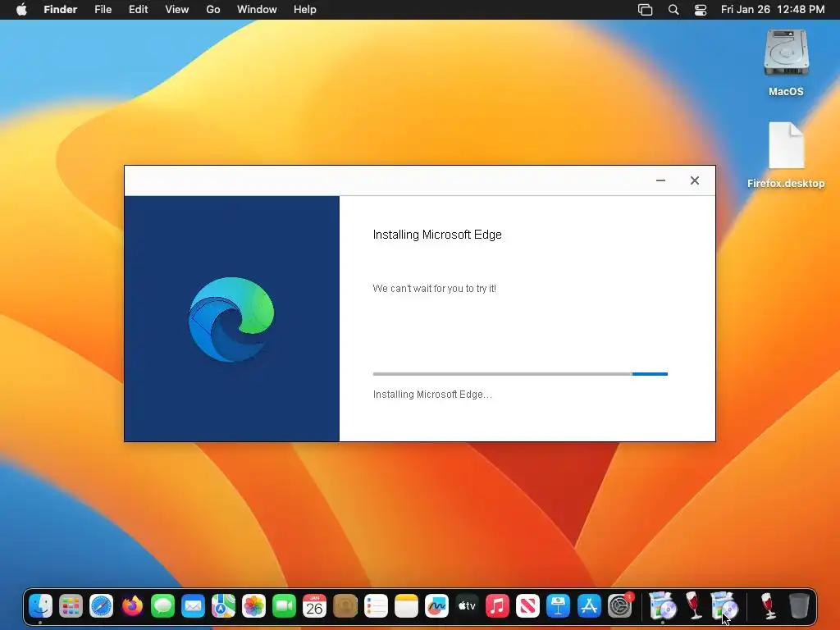Open System Settings with badge in dock
This screenshot has height=630, width=840.
coord(620,606)
